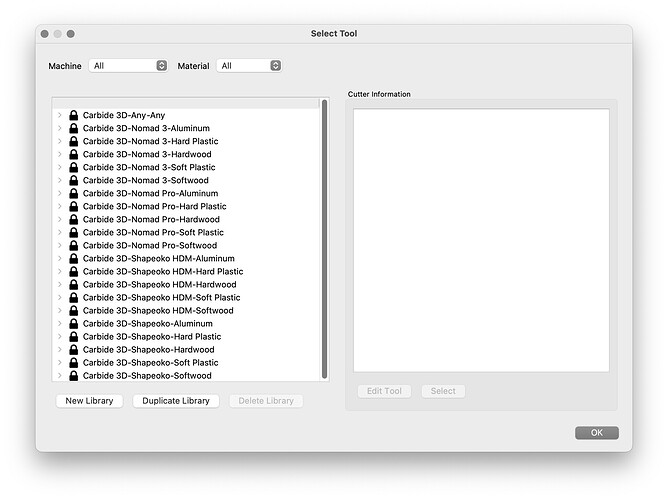Close the Select Tool window
Image resolution: width=669 pixels, height=500 pixels.
point(45,34)
